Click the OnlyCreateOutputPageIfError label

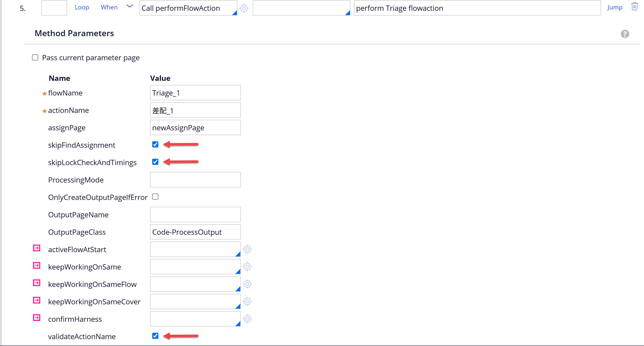(x=98, y=197)
